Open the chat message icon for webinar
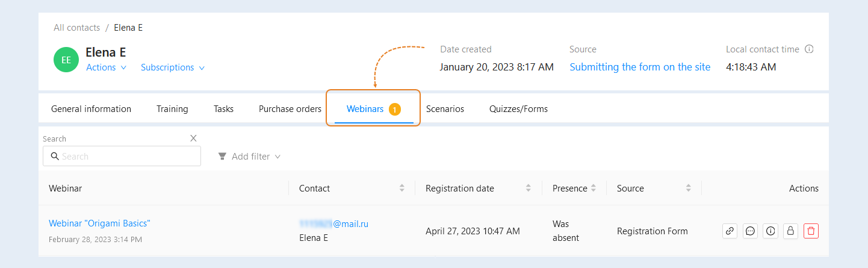The height and width of the screenshot is (268, 868). (x=750, y=231)
